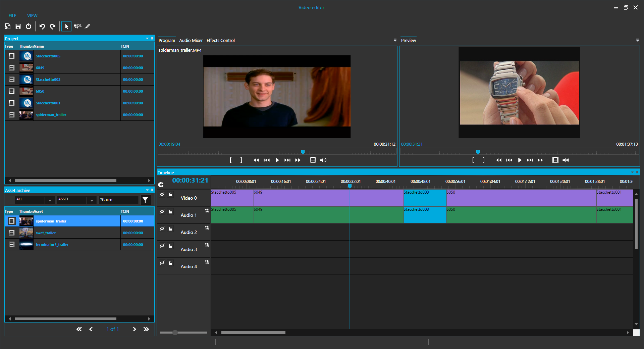Undo the last action

(42, 26)
